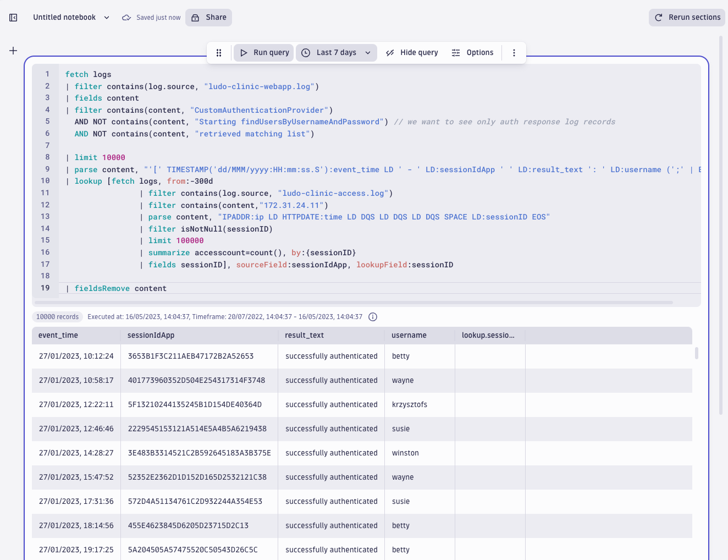Toggle Hide query to collapse the editor

coord(411,52)
